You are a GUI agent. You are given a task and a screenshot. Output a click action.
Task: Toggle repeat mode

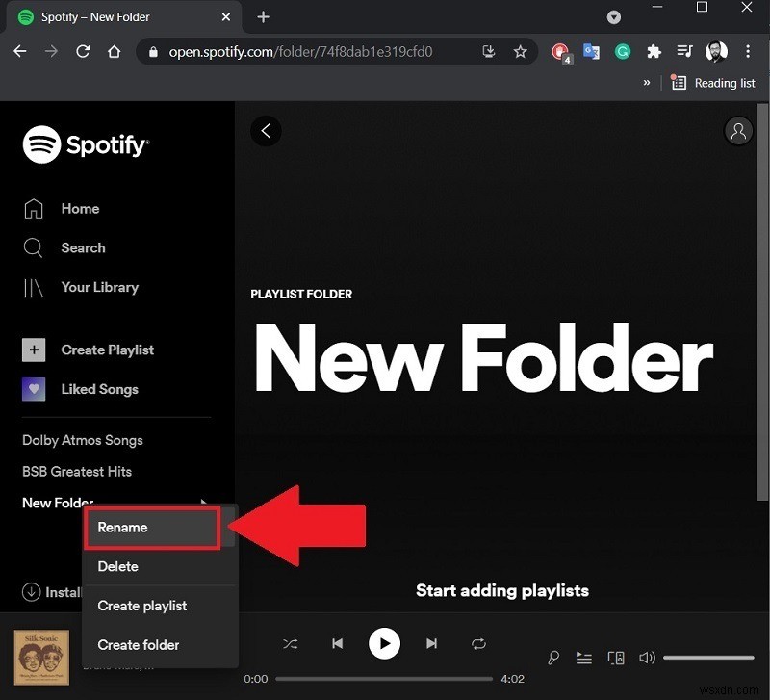click(478, 644)
